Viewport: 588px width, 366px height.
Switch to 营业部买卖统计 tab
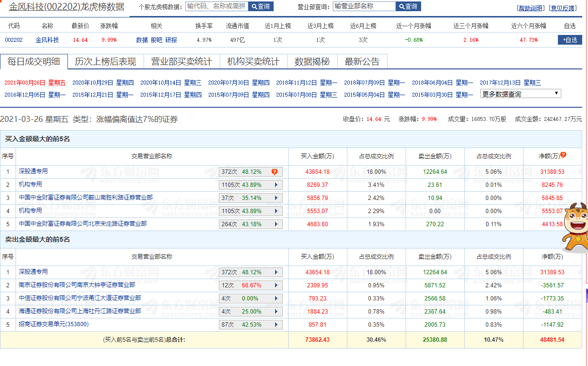pyautogui.click(x=181, y=61)
